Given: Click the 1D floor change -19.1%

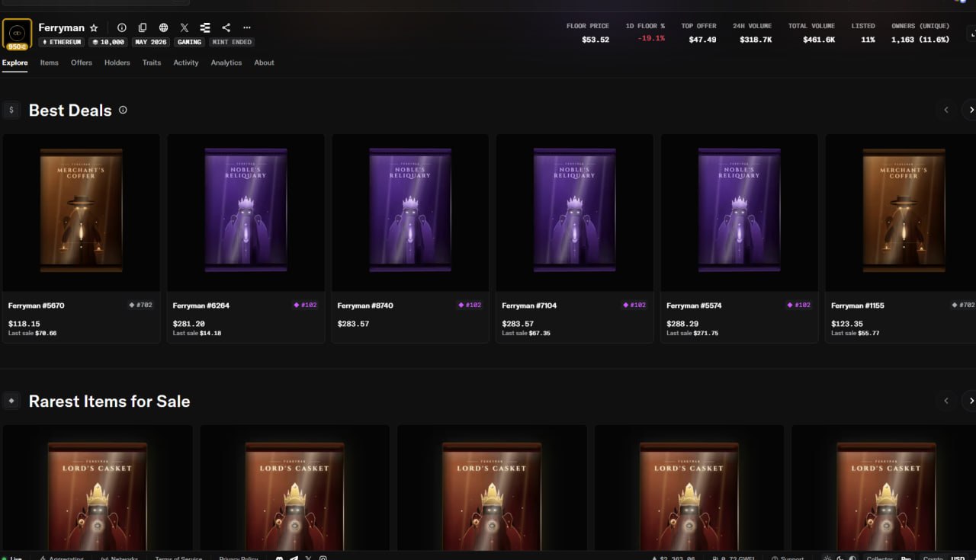Looking at the screenshot, I should click(x=651, y=38).
